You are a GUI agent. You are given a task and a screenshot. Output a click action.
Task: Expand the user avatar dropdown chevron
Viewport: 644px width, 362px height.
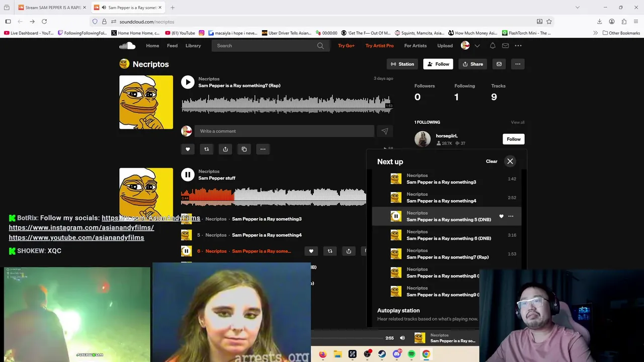pyautogui.click(x=477, y=46)
